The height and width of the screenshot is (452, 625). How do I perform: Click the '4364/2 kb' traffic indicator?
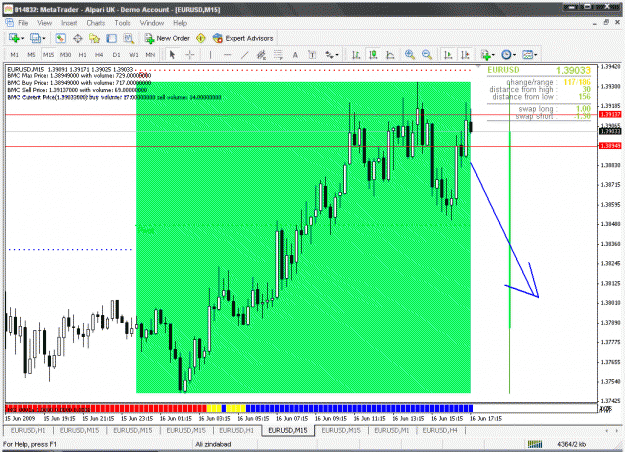click(x=572, y=444)
